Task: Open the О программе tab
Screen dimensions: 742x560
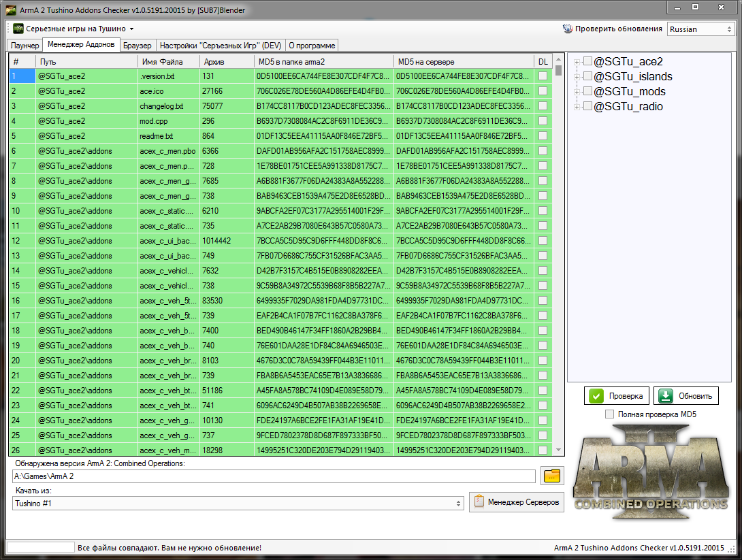Action: [312, 46]
